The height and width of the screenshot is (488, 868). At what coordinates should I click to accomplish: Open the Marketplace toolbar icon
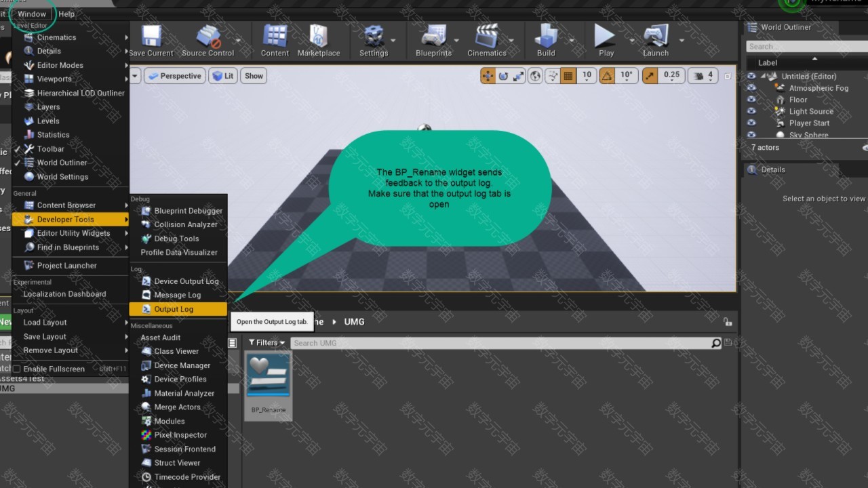318,40
